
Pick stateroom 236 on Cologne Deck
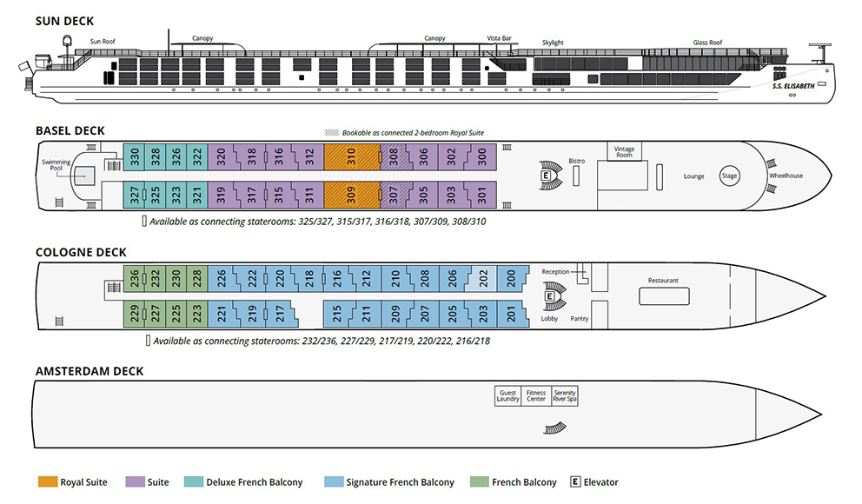[134, 278]
